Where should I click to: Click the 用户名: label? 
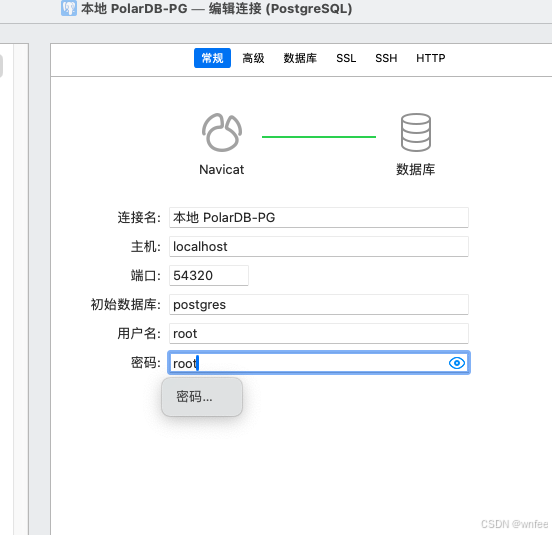pyautogui.click(x=139, y=333)
